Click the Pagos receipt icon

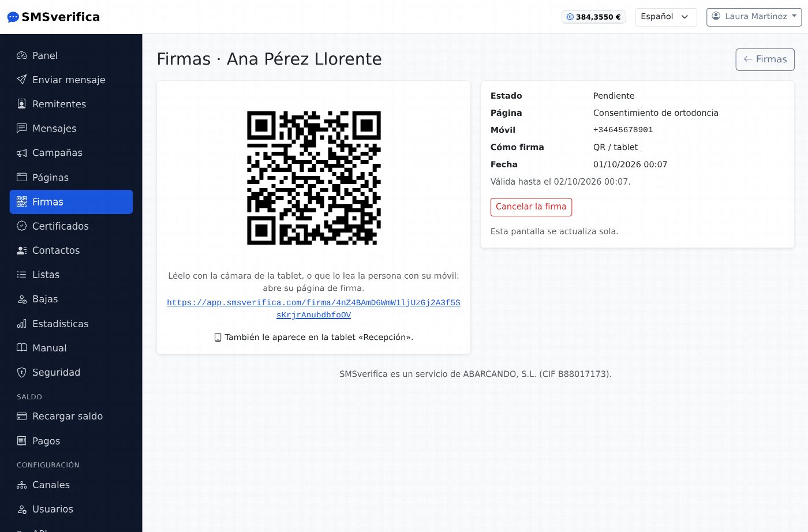coord(22,441)
